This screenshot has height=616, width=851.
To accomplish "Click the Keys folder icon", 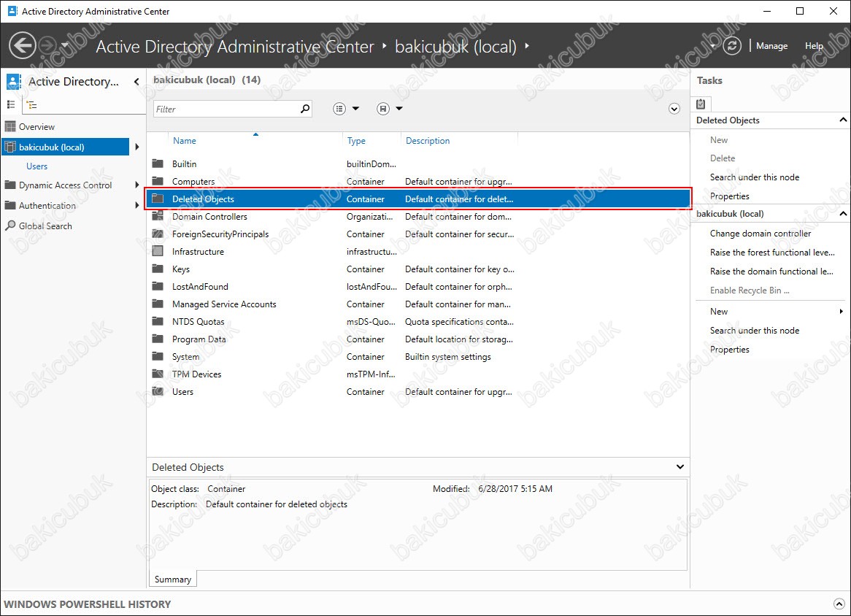I will [x=158, y=269].
